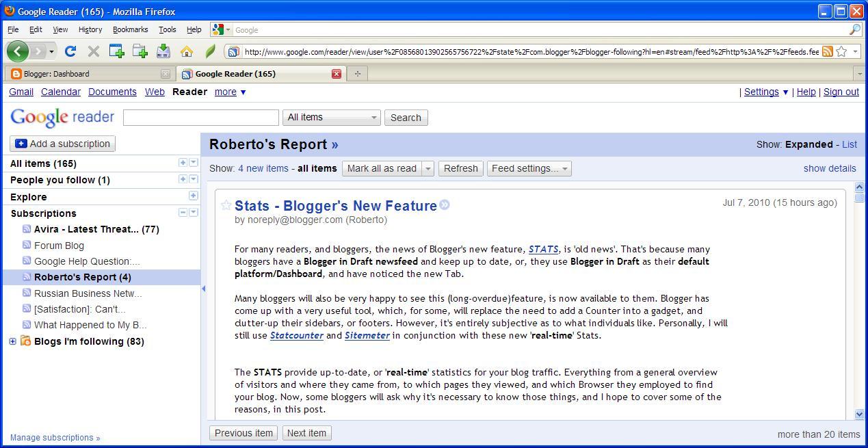Click the show details link

coord(830,168)
